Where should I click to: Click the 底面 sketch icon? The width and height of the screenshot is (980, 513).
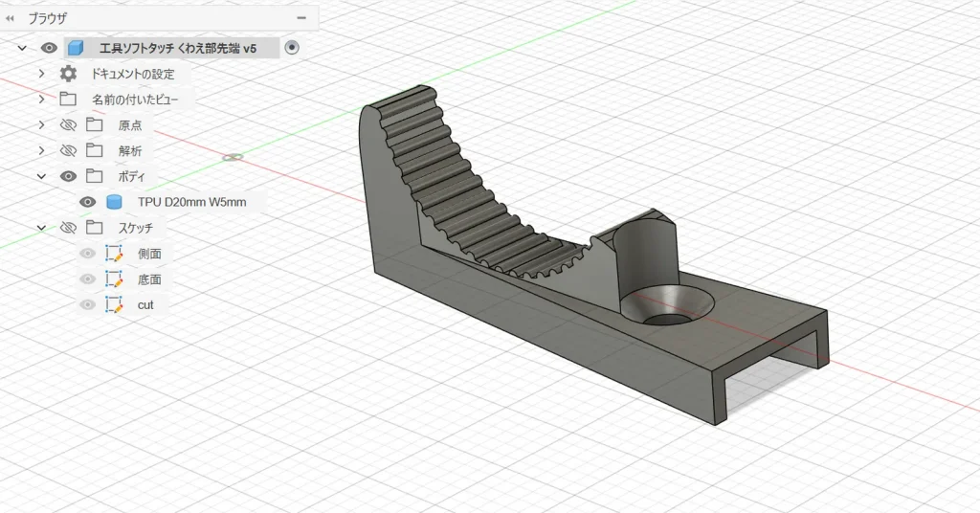(x=114, y=279)
